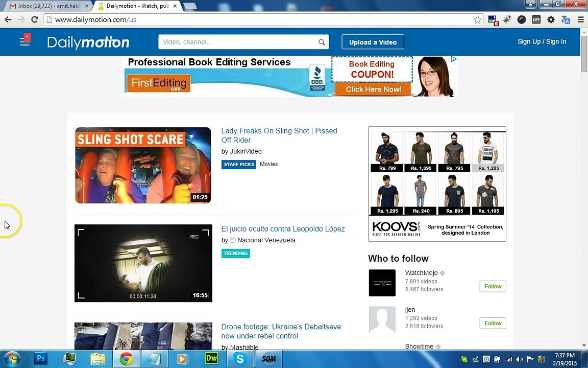
Task: Open Drone footage Ukraine's Debaltseve link
Action: (x=281, y=331)
